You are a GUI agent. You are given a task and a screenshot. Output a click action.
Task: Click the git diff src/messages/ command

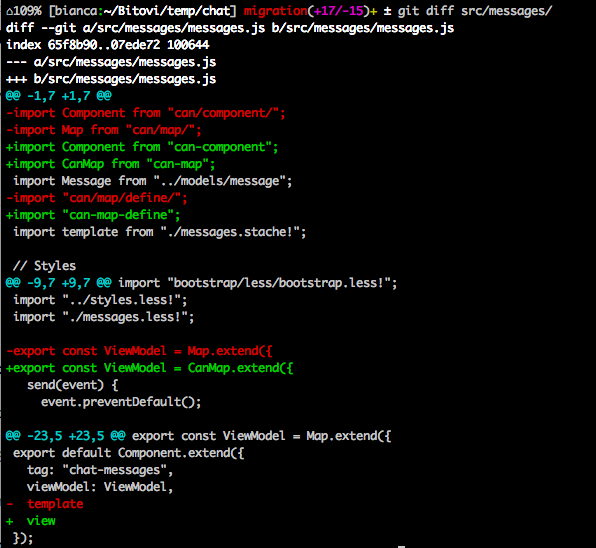tap(474, 11)
